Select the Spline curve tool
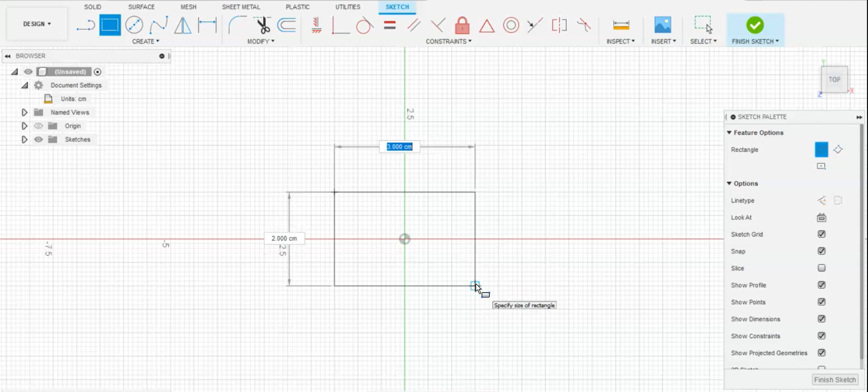The width and height of the screenshot is (868, 392). [158, 25]
